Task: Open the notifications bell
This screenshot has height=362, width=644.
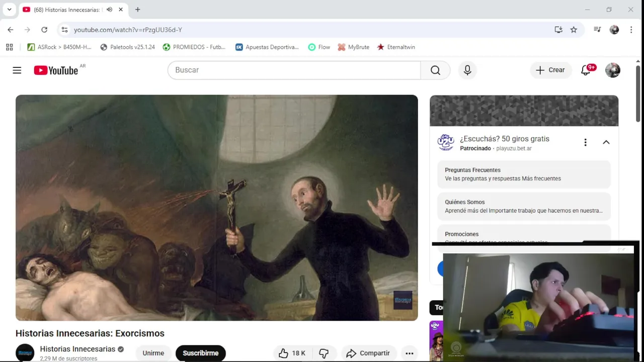Action: (x=586, y=70)
